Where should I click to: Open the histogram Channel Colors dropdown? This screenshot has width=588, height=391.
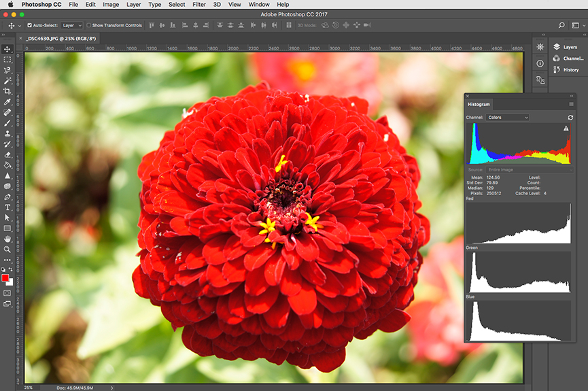point(507,118)
